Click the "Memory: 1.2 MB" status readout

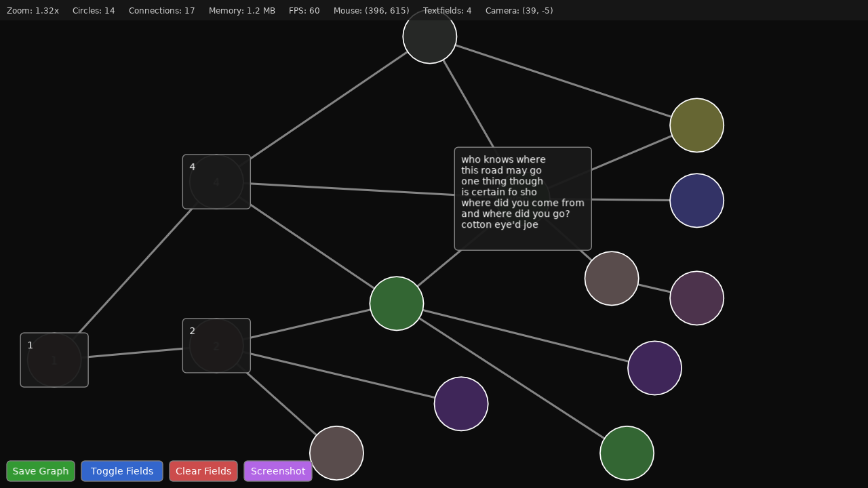(x=242, y=11)
